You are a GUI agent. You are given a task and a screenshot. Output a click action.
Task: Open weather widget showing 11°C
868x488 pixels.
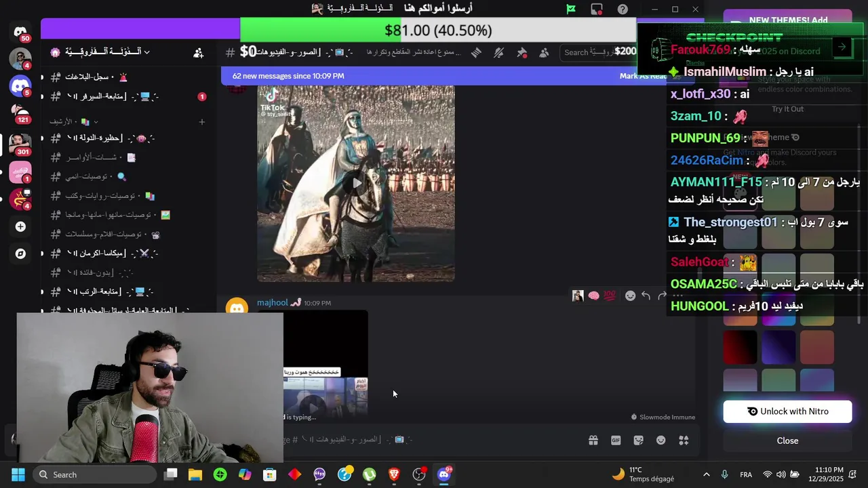point(642,474)
